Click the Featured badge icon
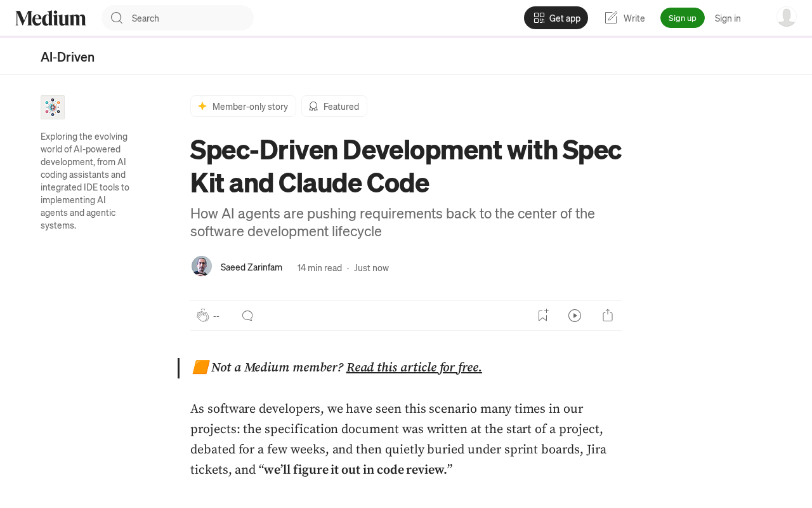The image size is (812, 508). pos(313,106)
